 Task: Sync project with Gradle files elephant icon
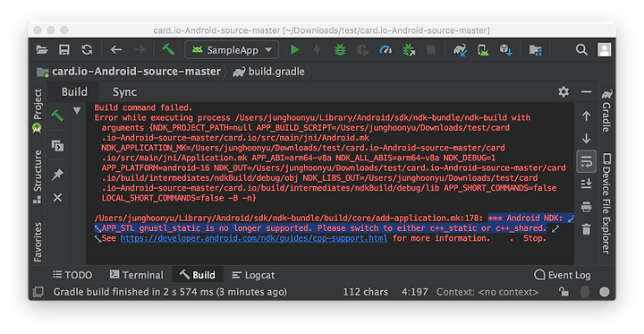(460, 50)
